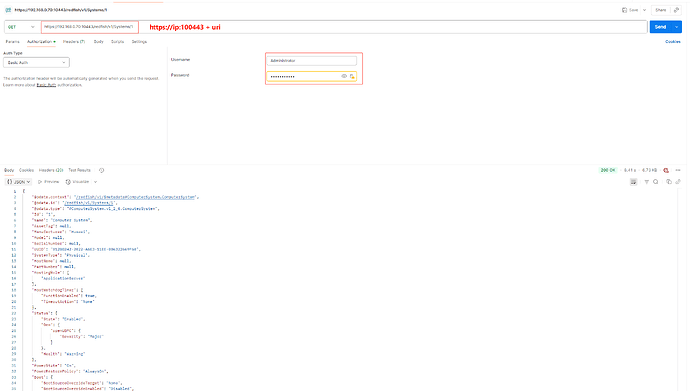The width and height of the screenshot is (690, 391).
Task: Switch to the response Cookies tab
Action: [x=26, y=170]
